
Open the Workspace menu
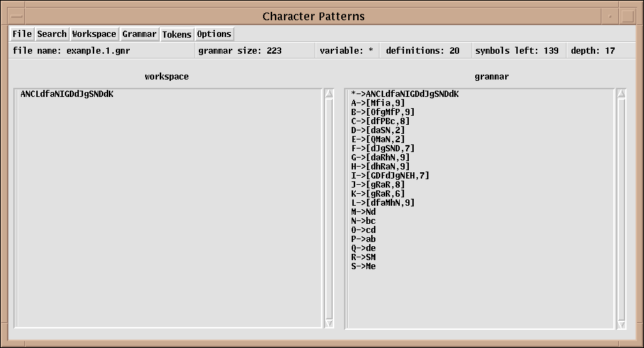click(x=94, y=33)
